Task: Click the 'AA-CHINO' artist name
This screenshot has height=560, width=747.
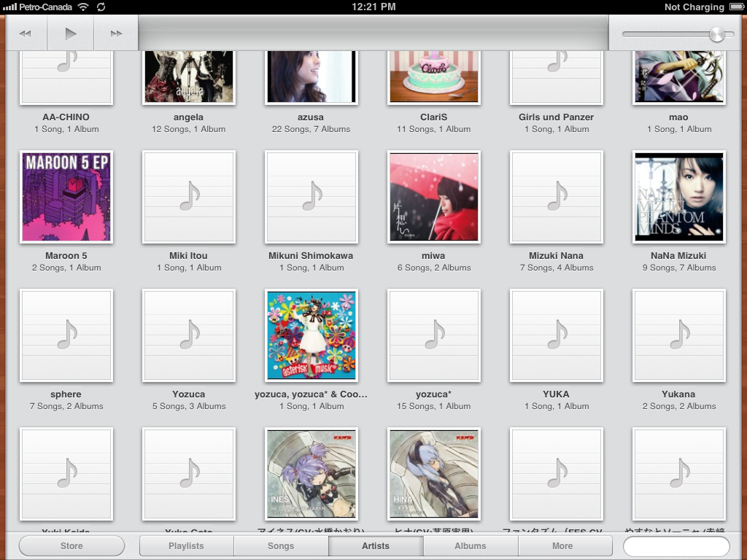Action: 66,117
